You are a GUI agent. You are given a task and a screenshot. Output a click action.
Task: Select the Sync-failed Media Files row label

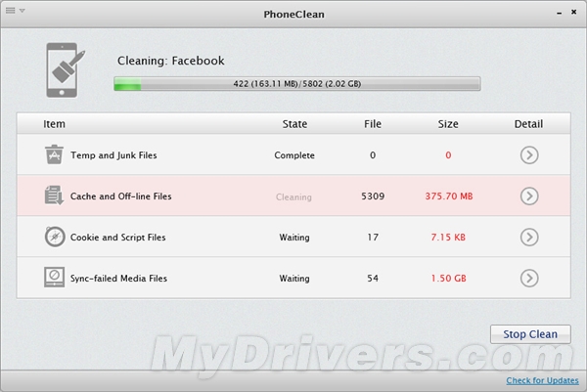pyautogui.click(x=118, y=279)
